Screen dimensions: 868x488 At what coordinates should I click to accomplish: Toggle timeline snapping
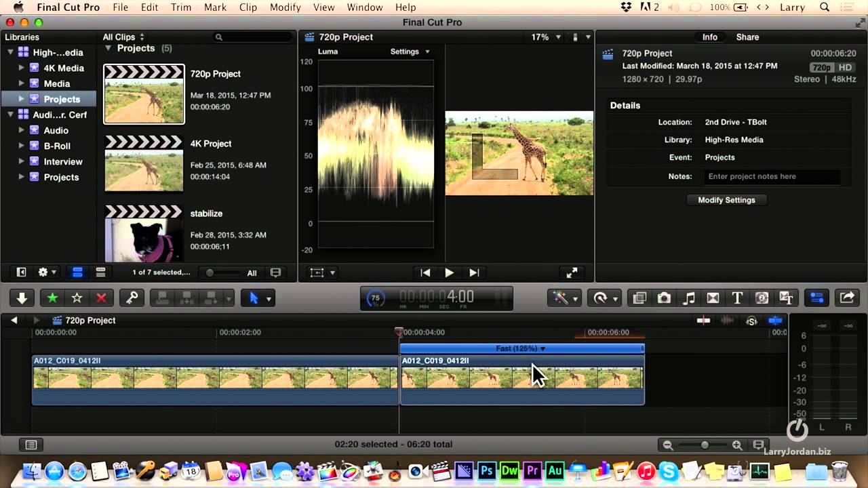(x=775, y=321)
